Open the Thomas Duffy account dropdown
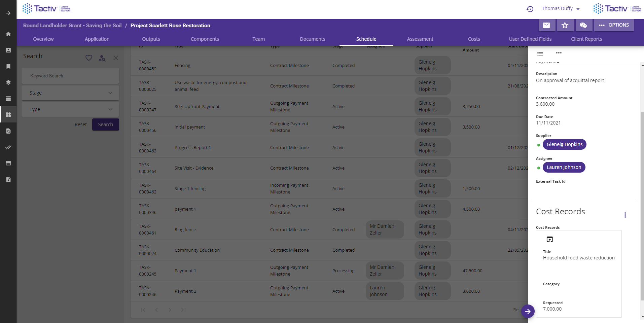The height and width of the screenshot is (323, 644). 561,9
